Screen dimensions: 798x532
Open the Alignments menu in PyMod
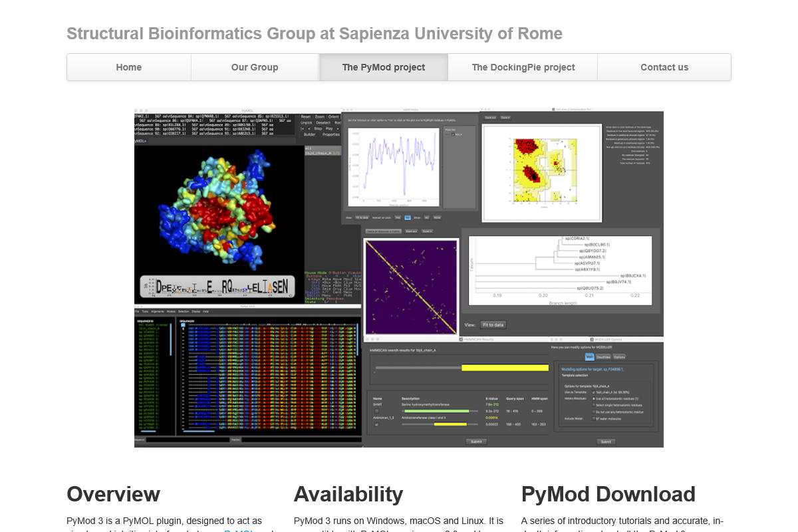pyautogui.click(x=157, y=311)
